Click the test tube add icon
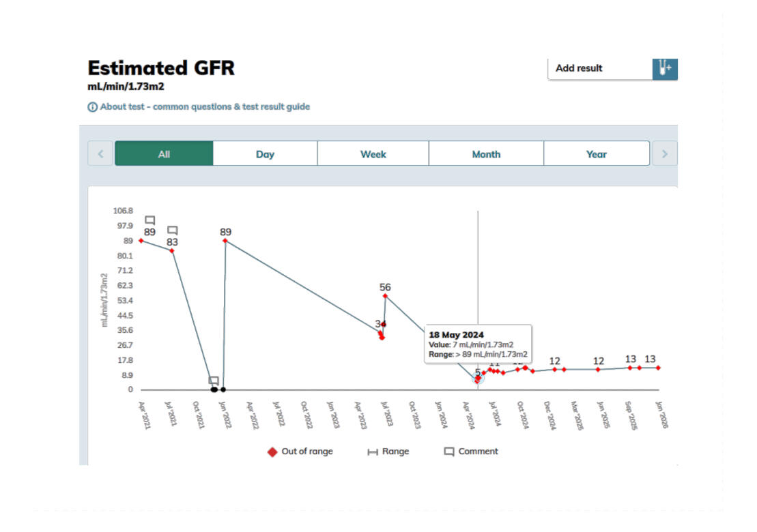 pyautogui.click(x=664, y=68)
